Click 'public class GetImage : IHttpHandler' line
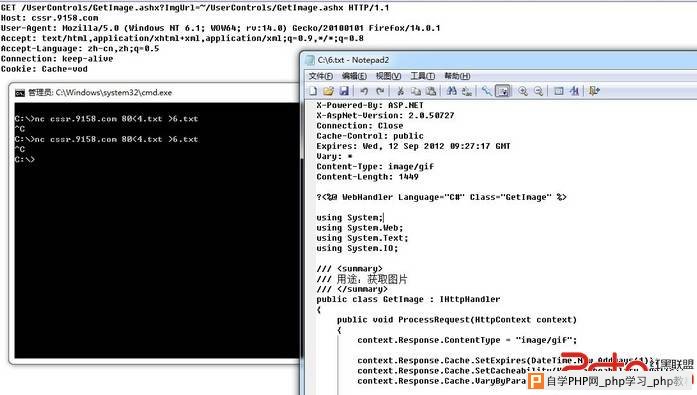 coord(409,299)
